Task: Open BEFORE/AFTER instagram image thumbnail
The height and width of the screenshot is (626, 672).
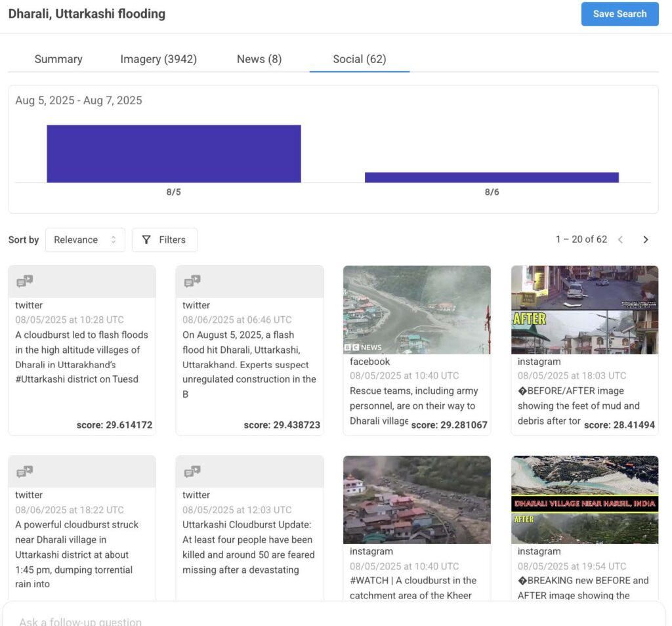Action: (584, 310)
